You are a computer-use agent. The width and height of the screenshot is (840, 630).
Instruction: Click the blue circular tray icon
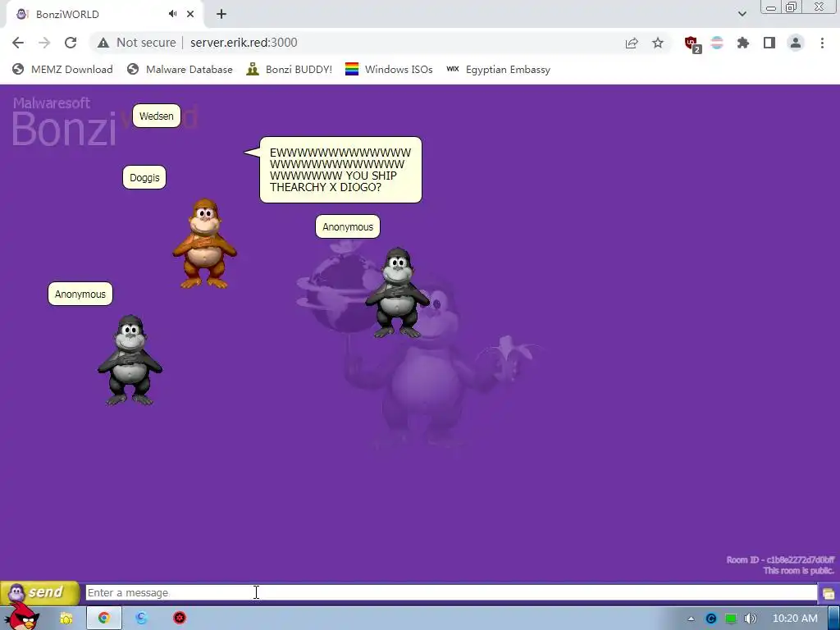point(711,619)
